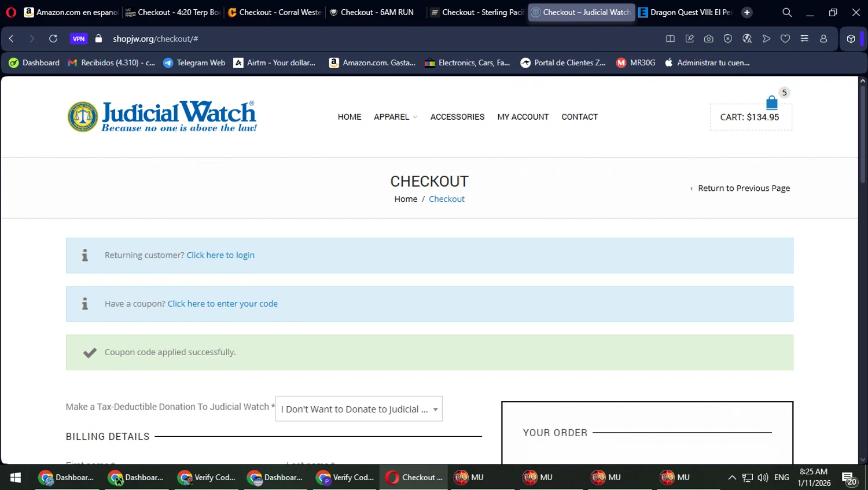
Task: Open the player arrow icon in the toolbar
Action: coord(766,39)
